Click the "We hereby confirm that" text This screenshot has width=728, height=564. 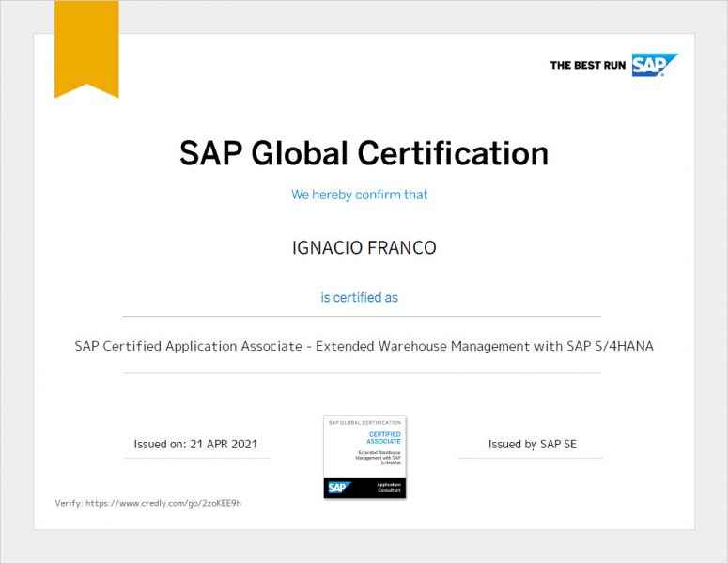[x=359, y=195]
